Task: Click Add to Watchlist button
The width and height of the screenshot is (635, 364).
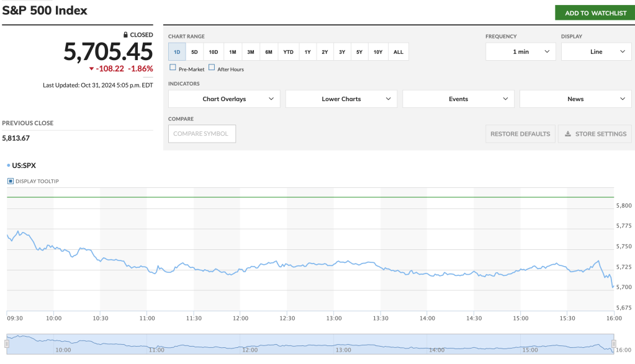Action: pos(595,13)
